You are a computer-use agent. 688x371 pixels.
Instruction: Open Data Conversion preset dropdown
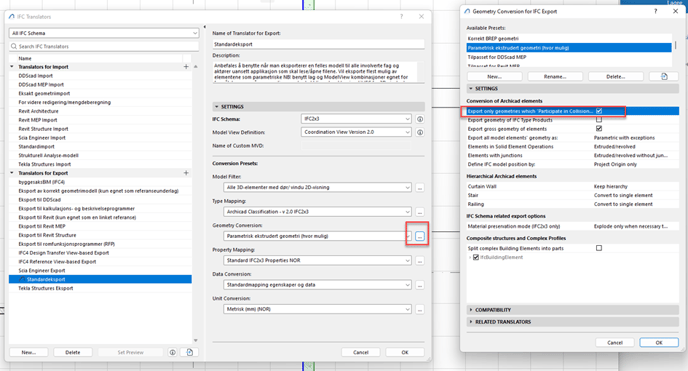[x=317, y=285]
